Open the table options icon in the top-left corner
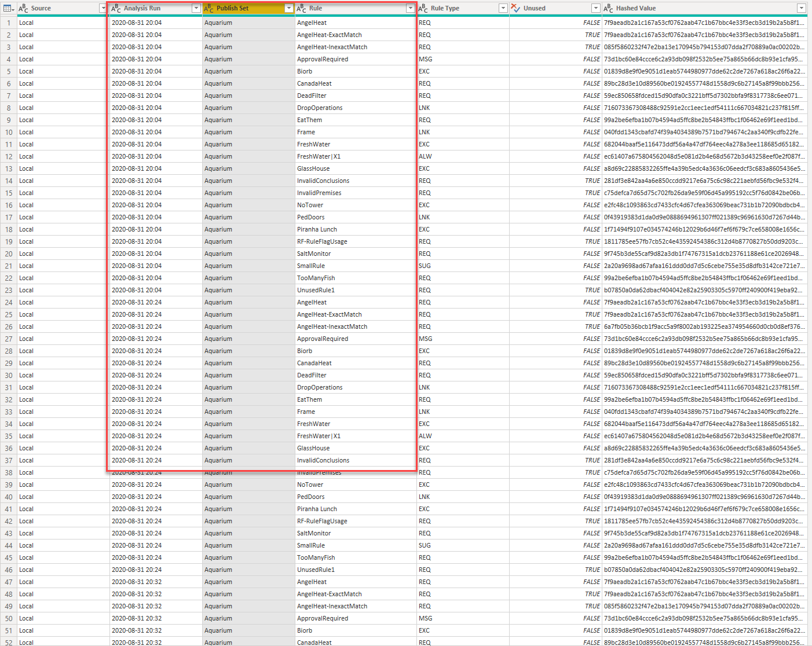 [x=8, y=8]
